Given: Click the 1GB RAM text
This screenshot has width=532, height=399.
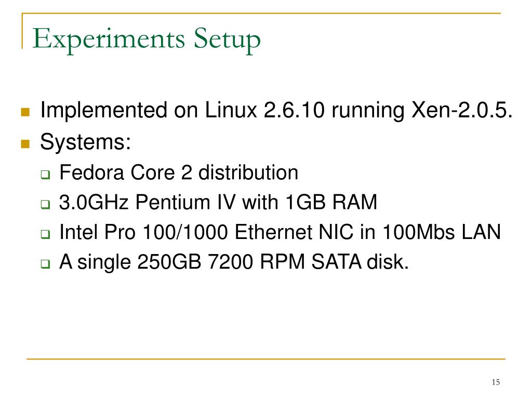Looking at the screenshot, I should [x=331, y=202].
